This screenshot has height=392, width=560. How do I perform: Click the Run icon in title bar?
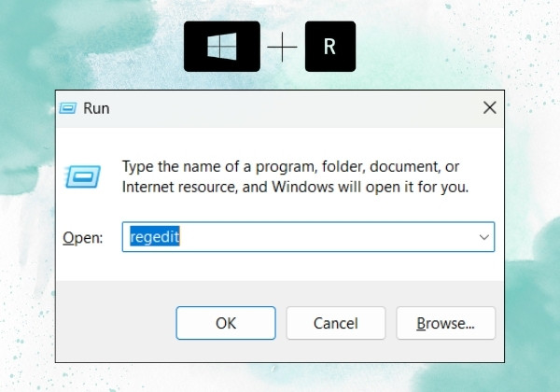(68, 108)
